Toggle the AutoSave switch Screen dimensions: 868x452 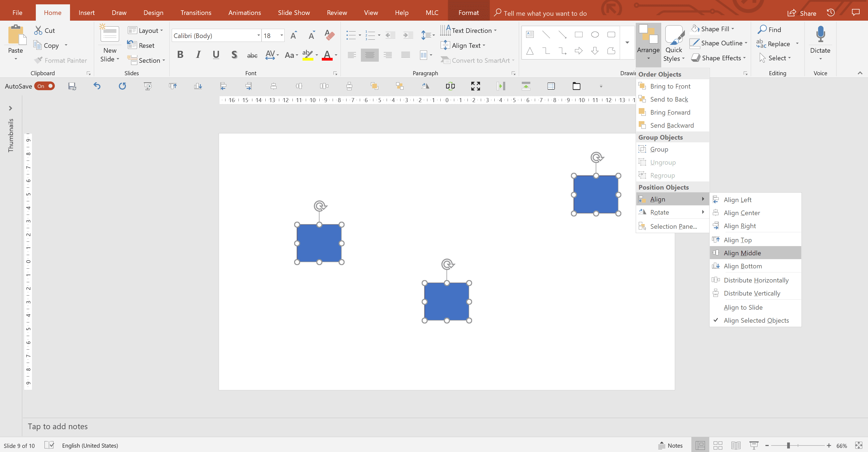pyautogui.click(x=44, y=86)
